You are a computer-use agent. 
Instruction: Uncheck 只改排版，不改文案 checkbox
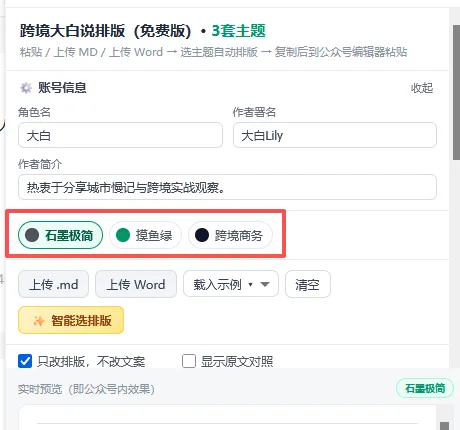pos(25,361)
